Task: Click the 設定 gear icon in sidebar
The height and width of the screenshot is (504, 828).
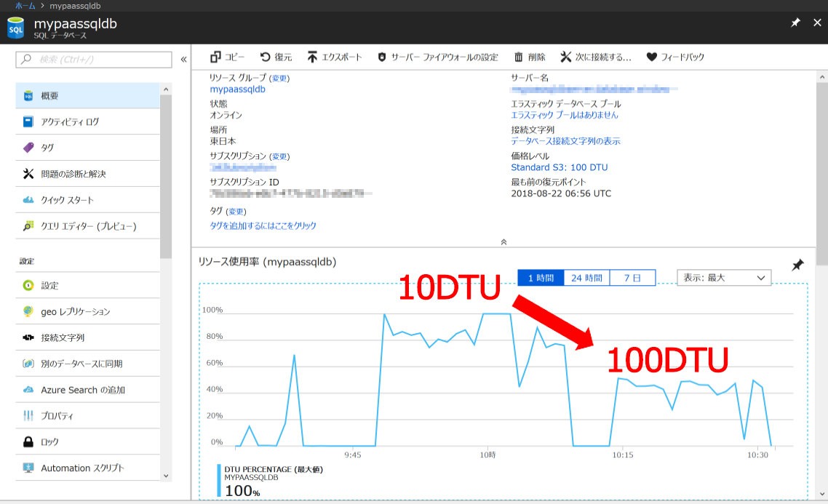Action: pyautogui.click(x=28, y=286)
